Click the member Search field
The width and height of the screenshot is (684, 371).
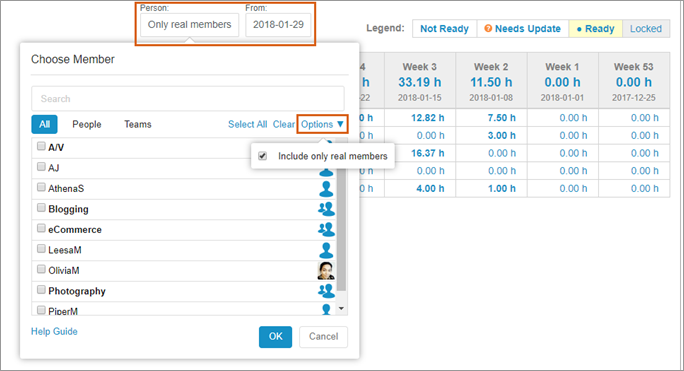coord(188,99)
